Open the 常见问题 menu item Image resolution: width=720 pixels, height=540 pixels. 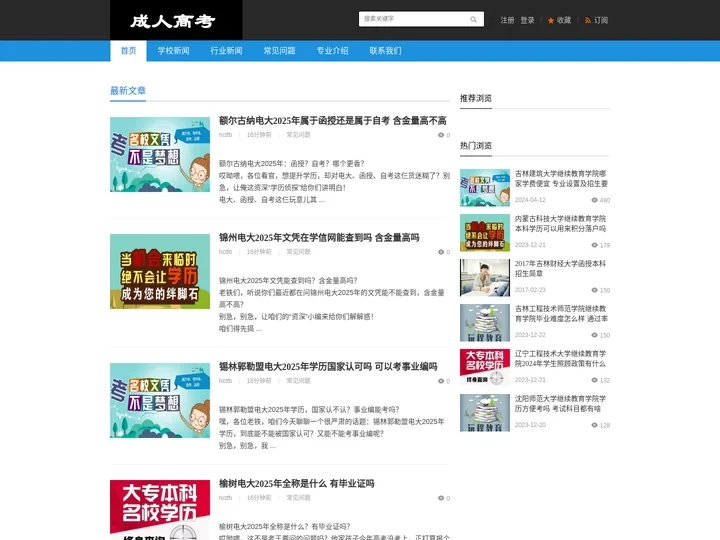click(x=279, y=51)
